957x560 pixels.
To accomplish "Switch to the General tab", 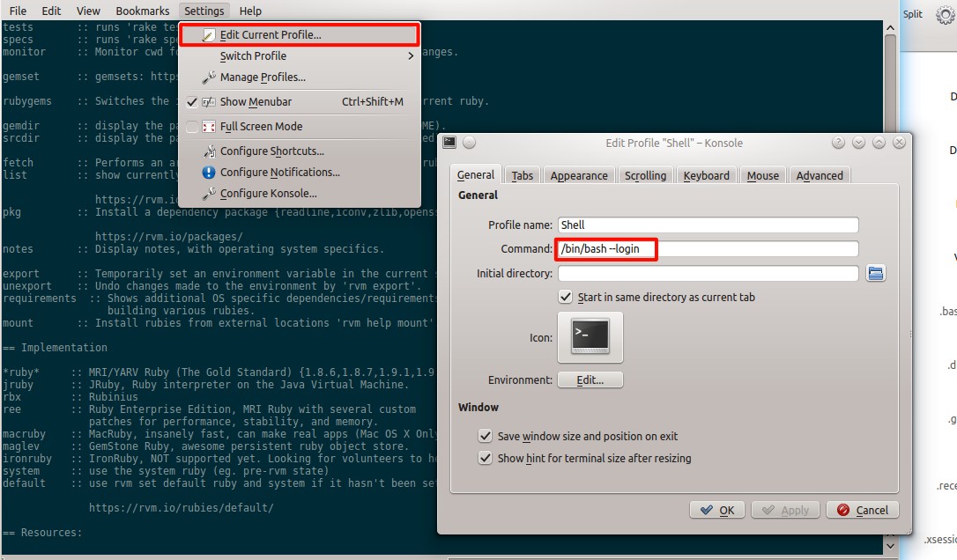I will [476, 175].
